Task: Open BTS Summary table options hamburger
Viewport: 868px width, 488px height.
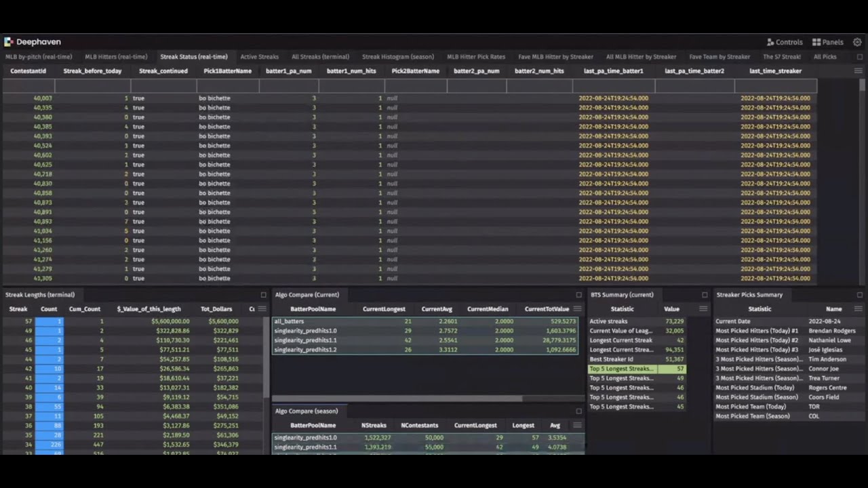Action: coord(703,309)
